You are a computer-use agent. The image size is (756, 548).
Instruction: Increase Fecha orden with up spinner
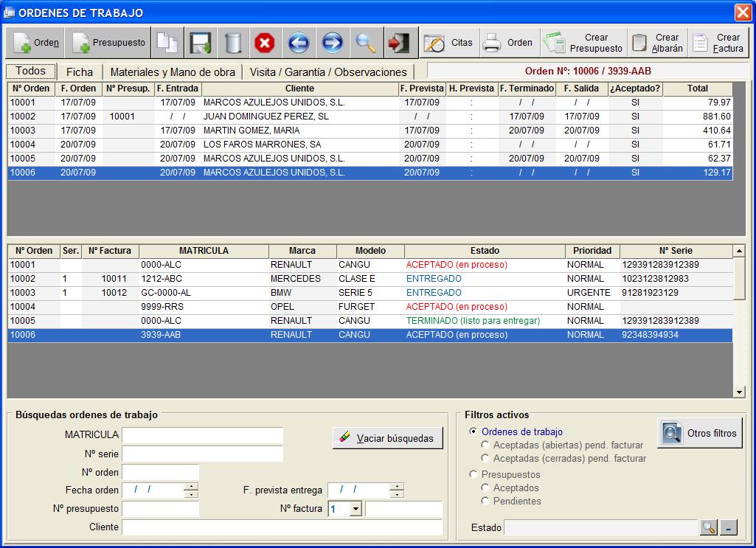click(x=192, y=486)
